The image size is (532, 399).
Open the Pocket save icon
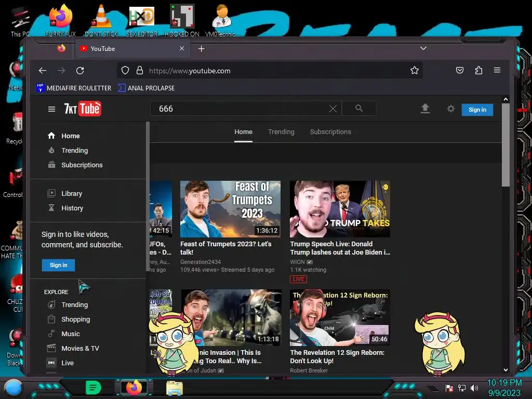(459, 70)
